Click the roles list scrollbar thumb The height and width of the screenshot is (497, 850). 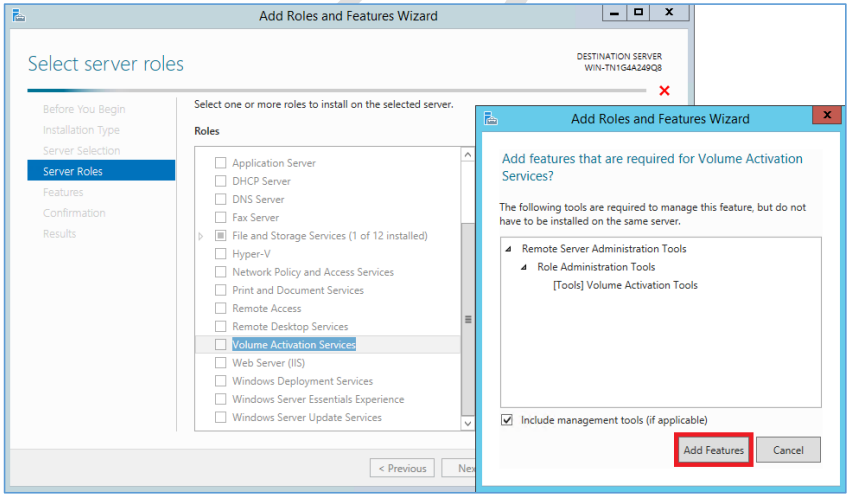pos(468,319)
